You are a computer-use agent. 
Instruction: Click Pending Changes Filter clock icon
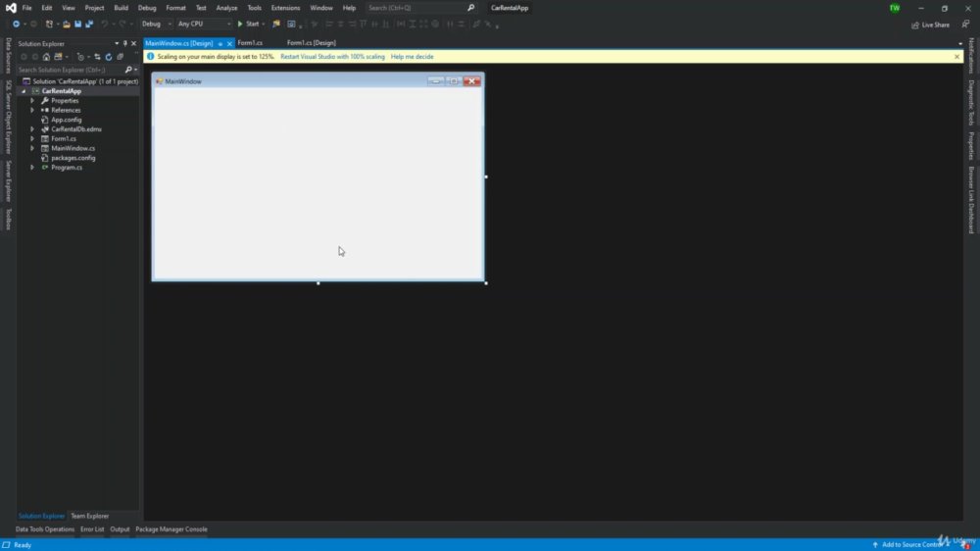[x=80, y=57]
